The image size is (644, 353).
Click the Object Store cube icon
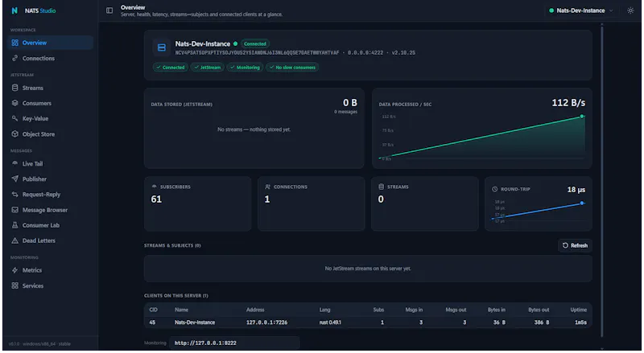coord(15,133)
